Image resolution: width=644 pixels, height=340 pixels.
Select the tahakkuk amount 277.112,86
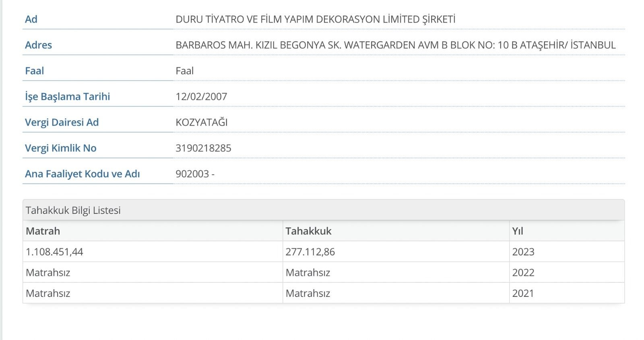tap(310, 252)
